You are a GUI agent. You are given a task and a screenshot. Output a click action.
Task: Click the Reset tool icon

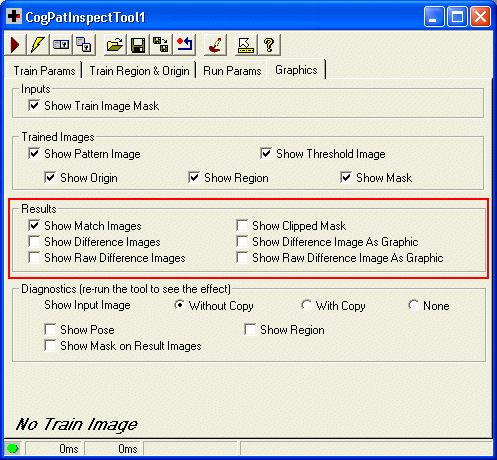pyautogui.click(x=184, y=45)
